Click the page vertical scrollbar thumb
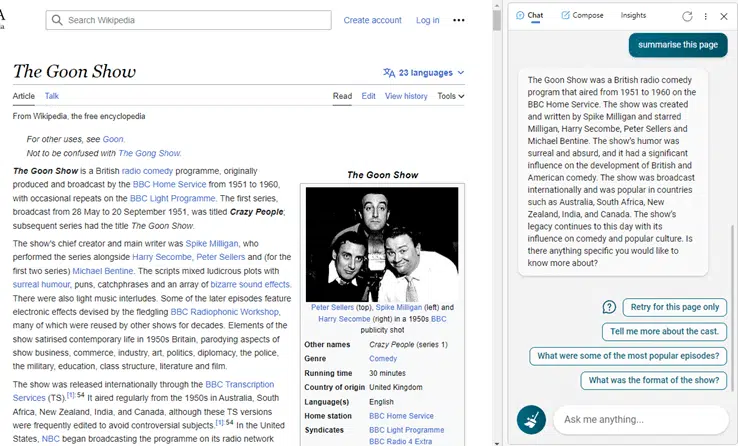Screen dimensions: 738x446 click(x=497, y=20)
